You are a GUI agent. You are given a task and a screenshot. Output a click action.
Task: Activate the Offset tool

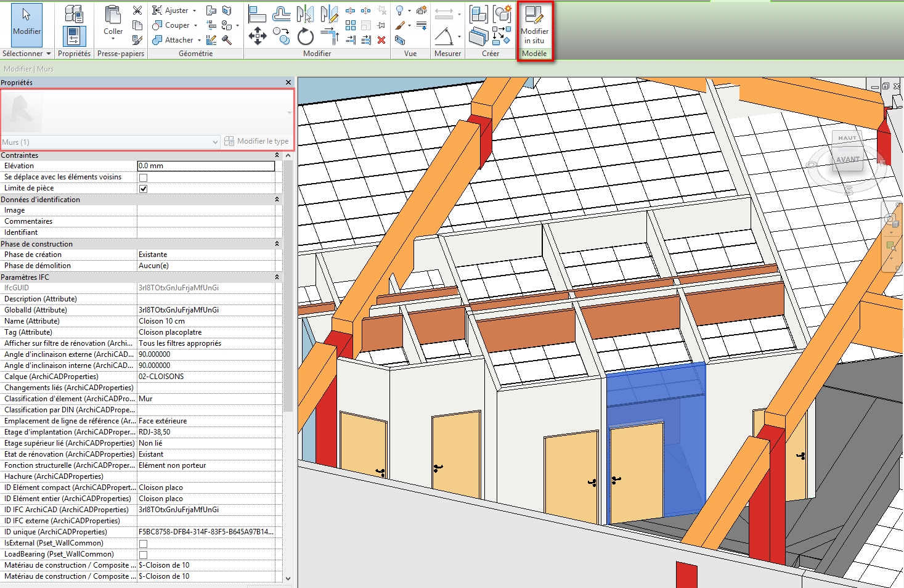coord(282,14)
